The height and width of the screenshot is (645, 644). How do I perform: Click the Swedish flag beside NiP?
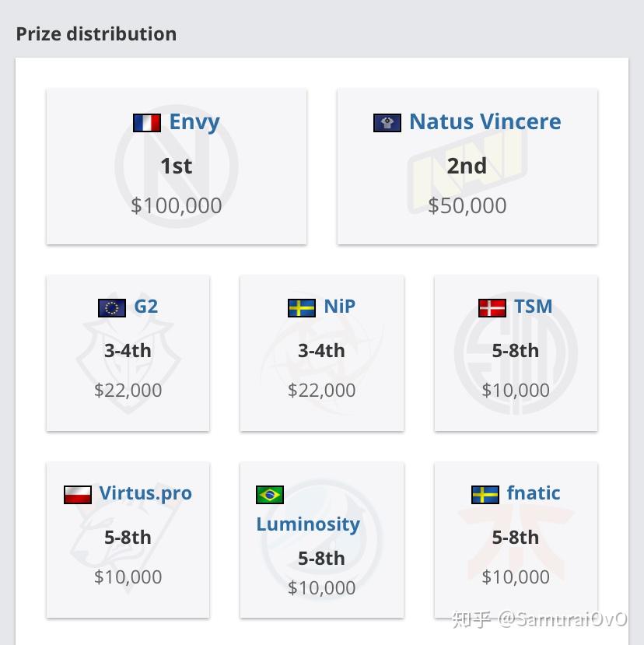[x=302, y=308]
